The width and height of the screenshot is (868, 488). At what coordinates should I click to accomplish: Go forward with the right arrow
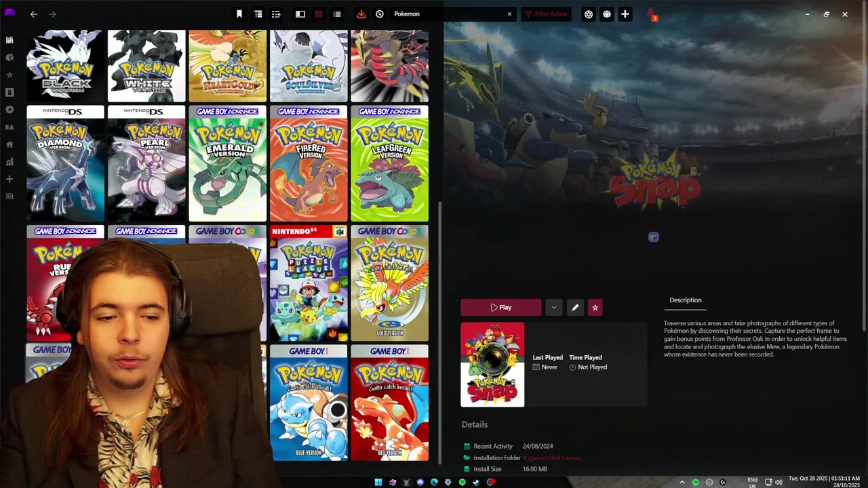pyautogui.click(x=52, y=14)
